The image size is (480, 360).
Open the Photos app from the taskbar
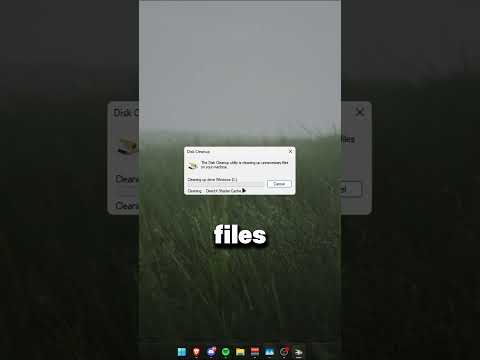269,352
